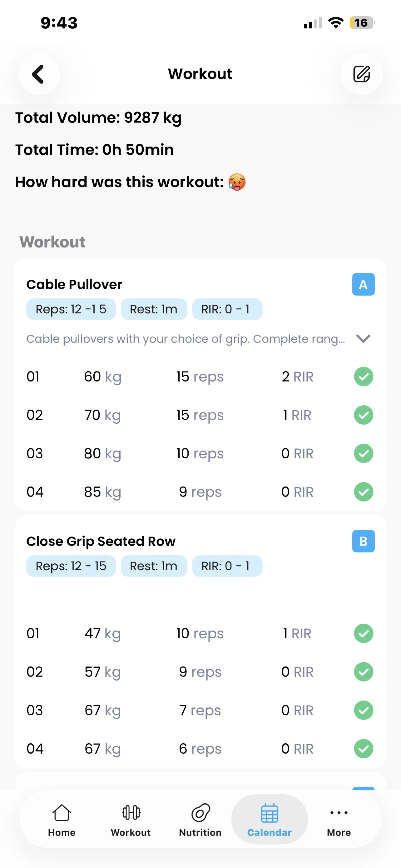This screenshot has height=868, width=401.
Task: Tap the Rest: 1m tag under Cable Pullover
Action: point(154,309)
